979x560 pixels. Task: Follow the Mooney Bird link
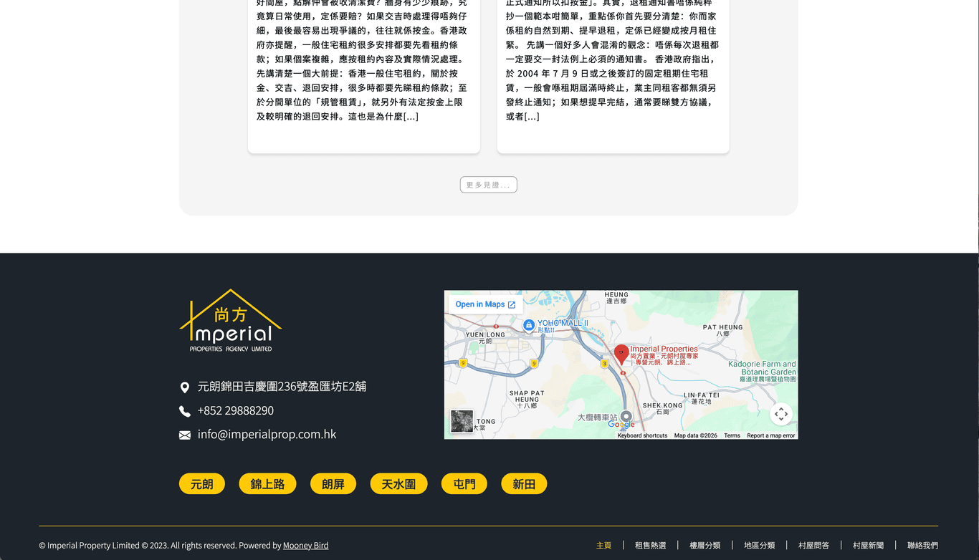(305, 546)
